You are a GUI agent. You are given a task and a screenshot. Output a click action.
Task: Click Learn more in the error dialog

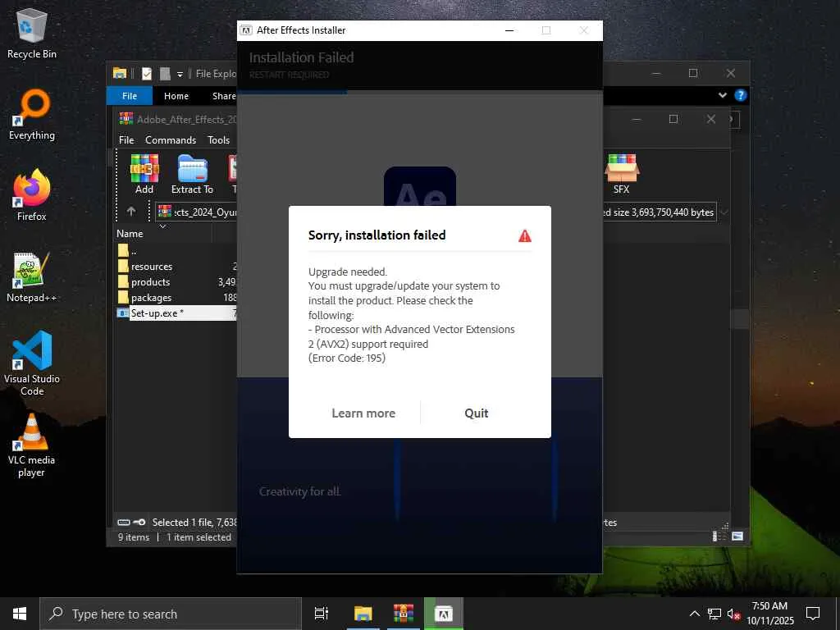pos(363,413)
